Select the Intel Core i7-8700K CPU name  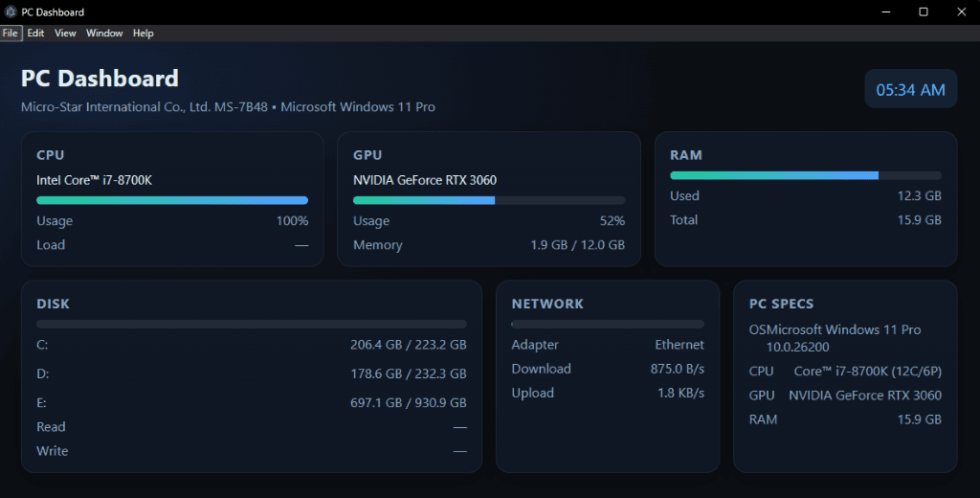(94, 180)
